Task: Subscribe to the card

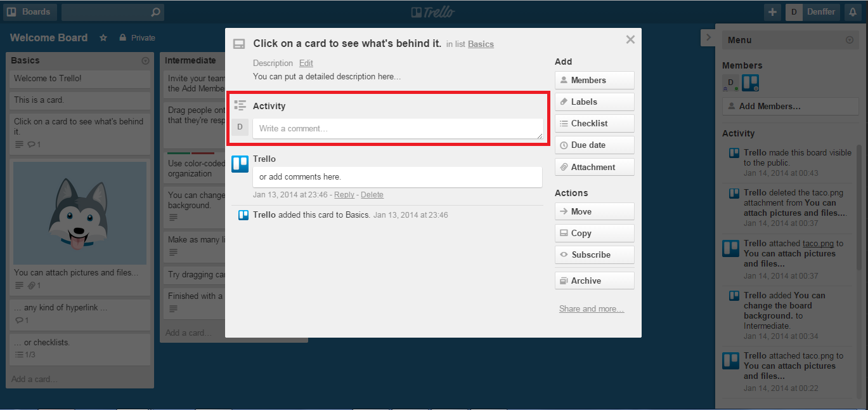Action: [x=595, y=255]
